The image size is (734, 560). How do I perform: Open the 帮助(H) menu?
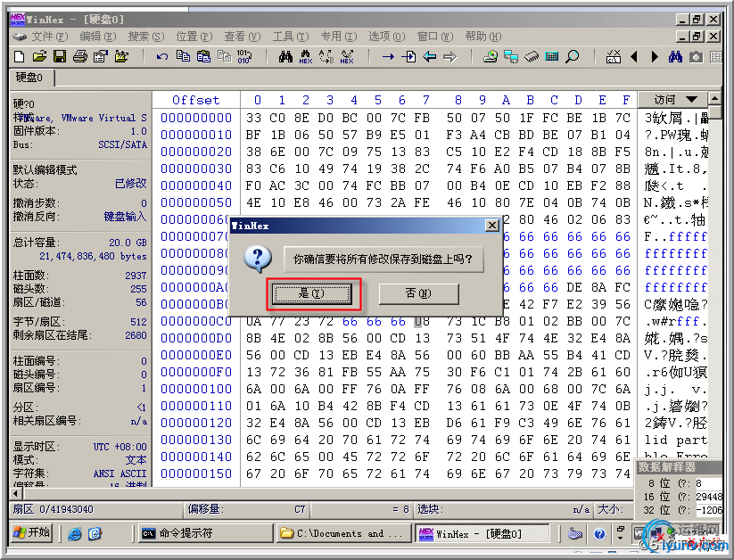(483, 37)
